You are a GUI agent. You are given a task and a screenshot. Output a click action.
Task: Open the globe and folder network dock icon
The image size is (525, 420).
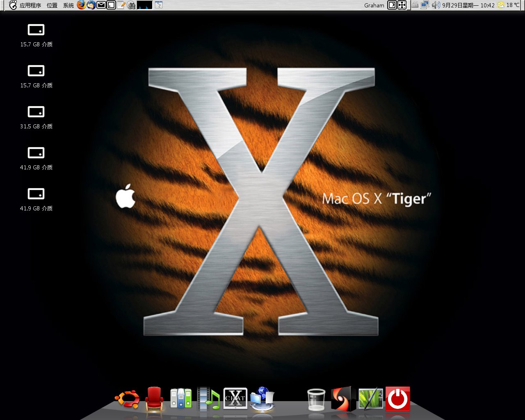point(262,399)
